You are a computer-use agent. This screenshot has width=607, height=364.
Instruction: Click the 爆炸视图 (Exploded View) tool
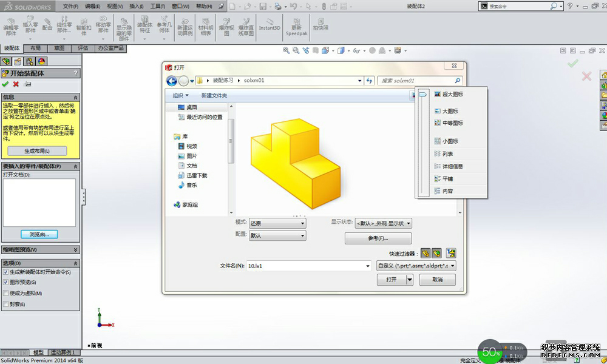coord(226,28)
